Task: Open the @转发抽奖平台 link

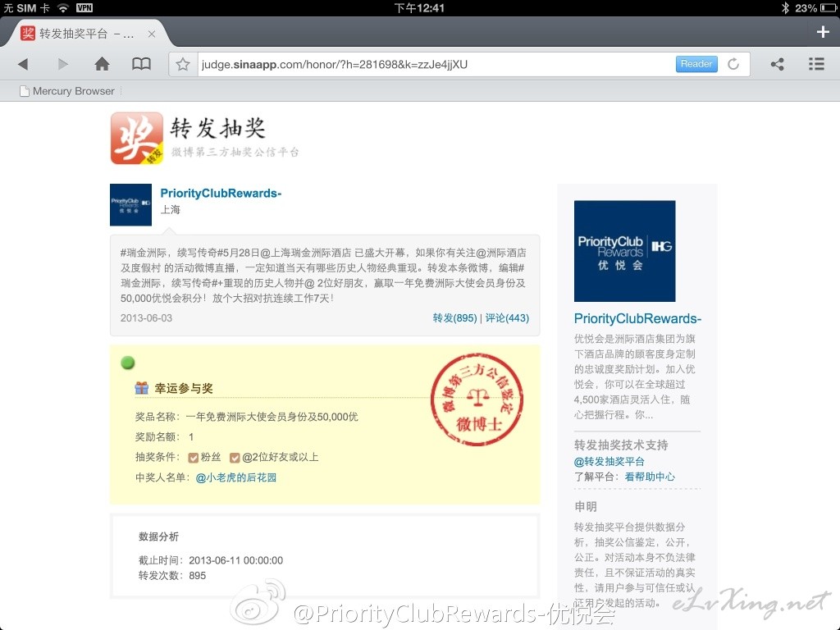Action: pos(609,461)
